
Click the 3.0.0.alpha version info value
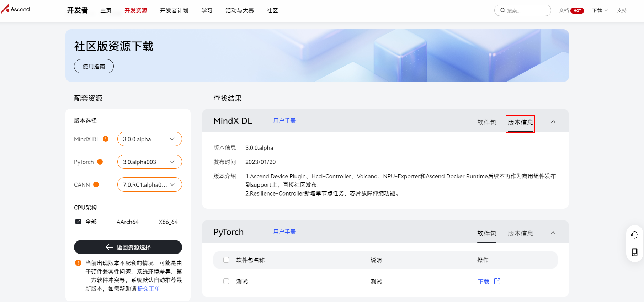(259, 148)
